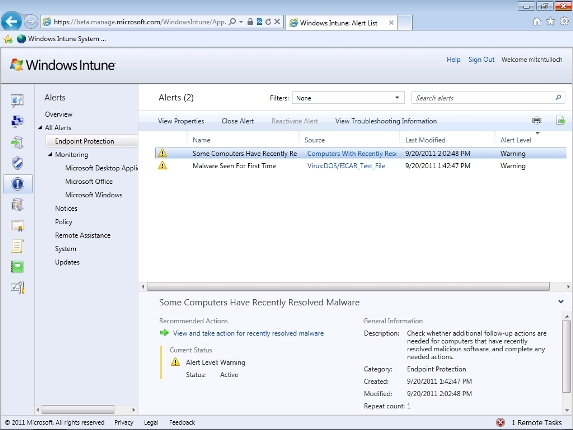Open Policy workspace icon in sidebar
The height and width of the screenshot is (430, 573).
[x=17, y=246]
